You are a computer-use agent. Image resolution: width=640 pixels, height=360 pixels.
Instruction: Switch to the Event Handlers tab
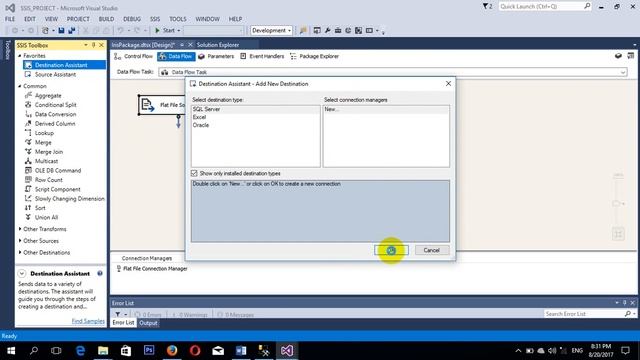tap(262, 56)
